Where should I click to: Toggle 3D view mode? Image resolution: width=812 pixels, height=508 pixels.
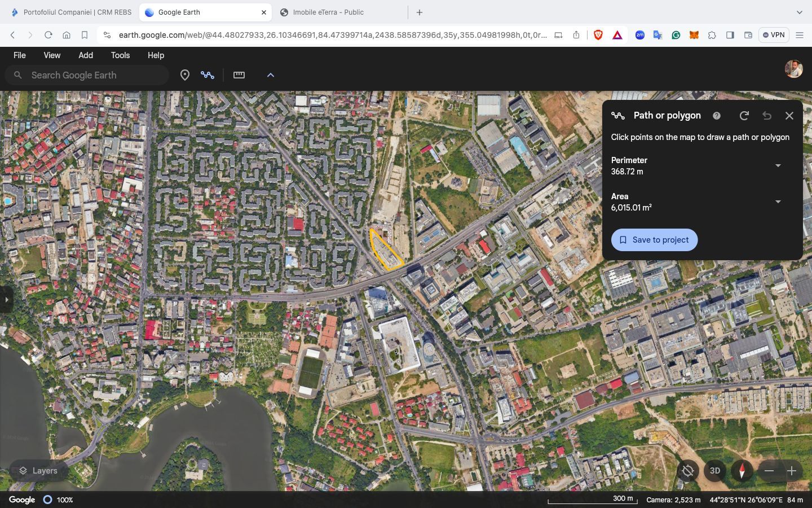click(x=715, y=471)
